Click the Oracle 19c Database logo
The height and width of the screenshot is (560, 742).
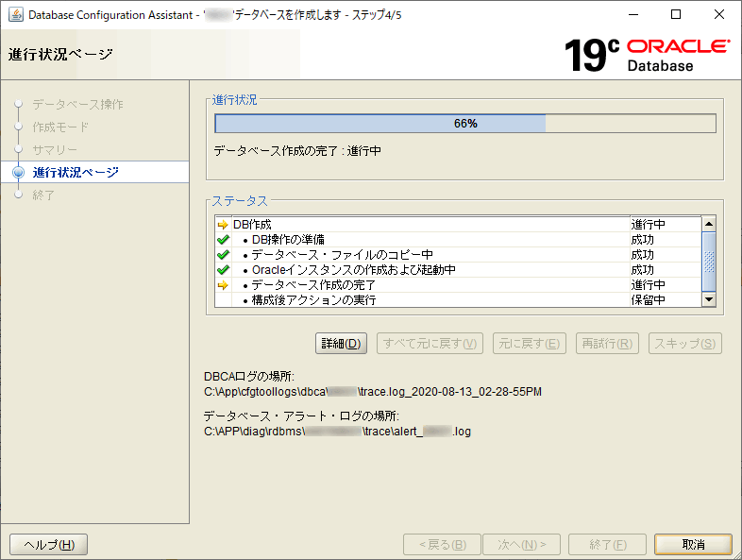[647, 55]
